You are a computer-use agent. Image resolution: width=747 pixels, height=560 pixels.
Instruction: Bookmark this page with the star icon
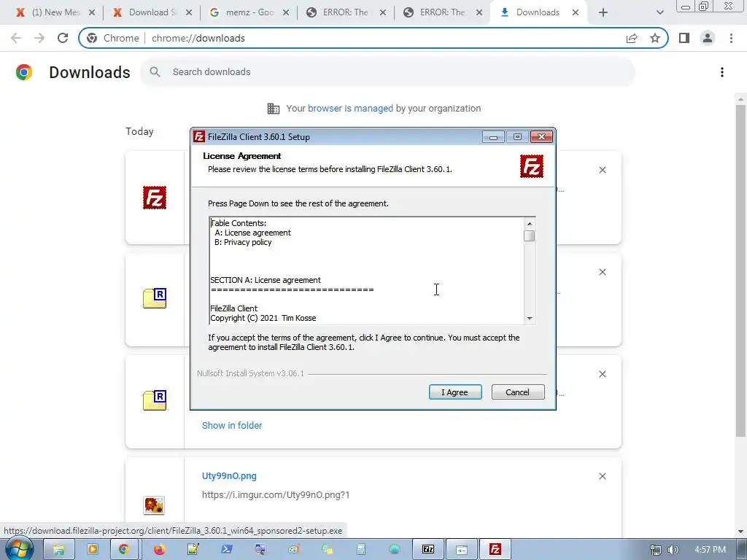pos(655,38)
